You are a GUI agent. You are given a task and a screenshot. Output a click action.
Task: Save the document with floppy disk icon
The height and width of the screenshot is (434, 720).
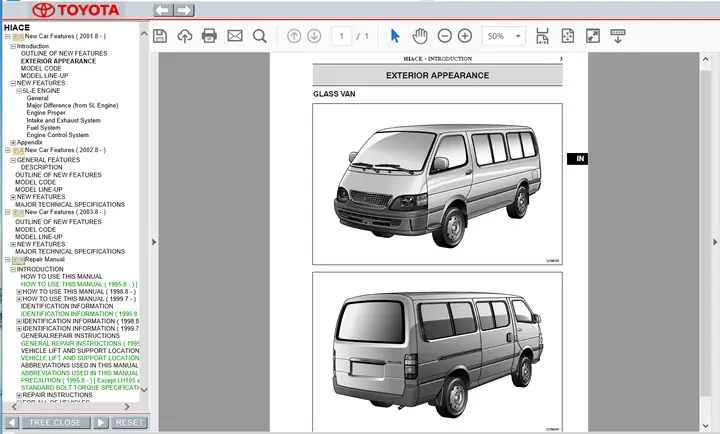coord(160,36)
